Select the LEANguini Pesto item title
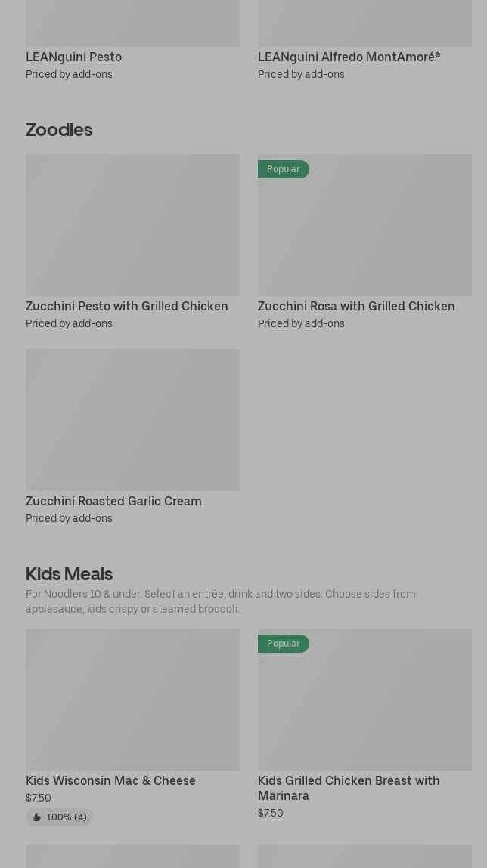 [73, 57]
